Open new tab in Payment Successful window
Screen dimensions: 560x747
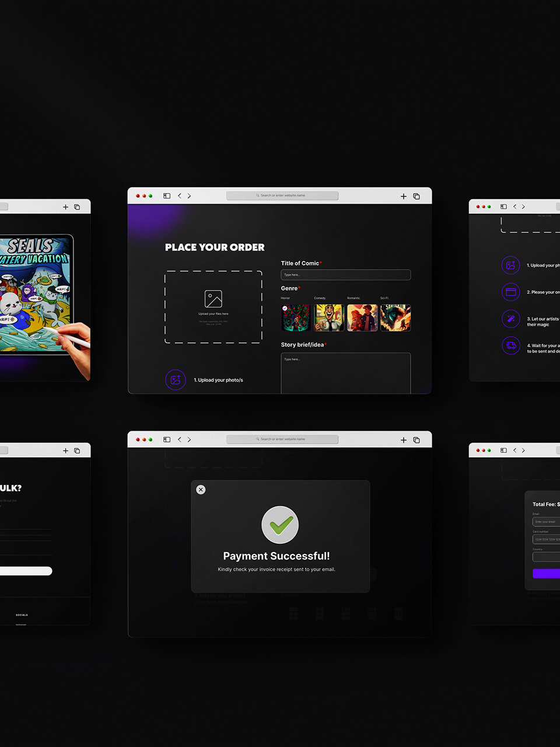point(404,440)
